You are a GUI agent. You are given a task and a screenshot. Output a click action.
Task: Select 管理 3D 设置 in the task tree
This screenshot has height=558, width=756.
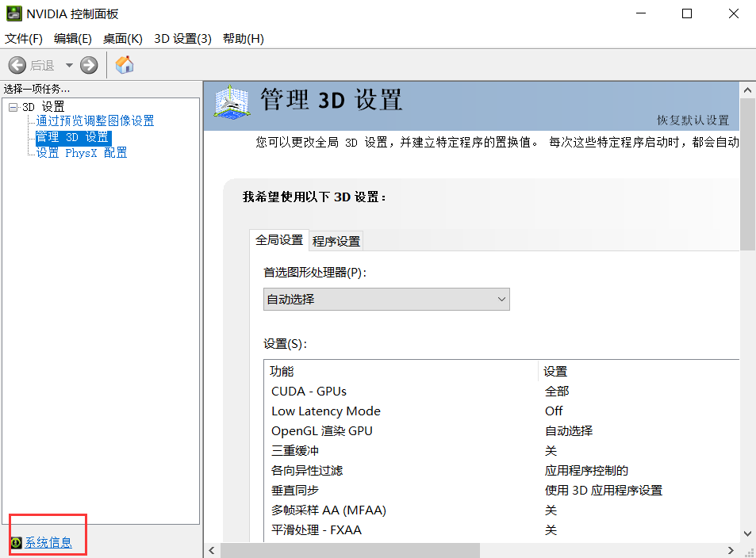point(73,137)
